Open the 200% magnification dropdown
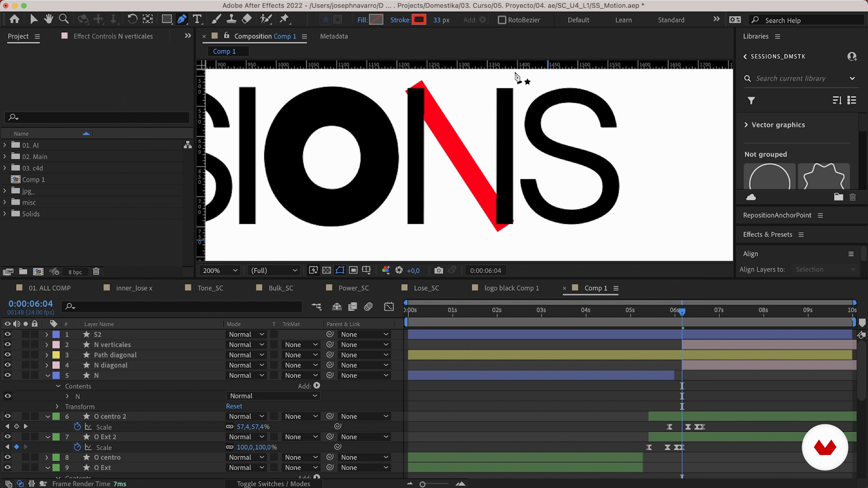The image size is (868, 488). (220, 270)
